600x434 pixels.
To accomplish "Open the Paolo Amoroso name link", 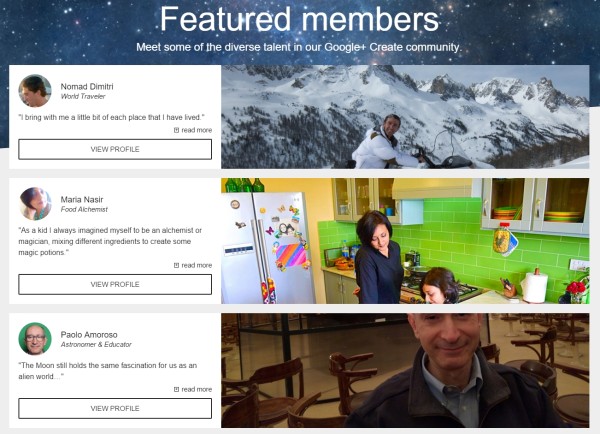I will 89,334.
